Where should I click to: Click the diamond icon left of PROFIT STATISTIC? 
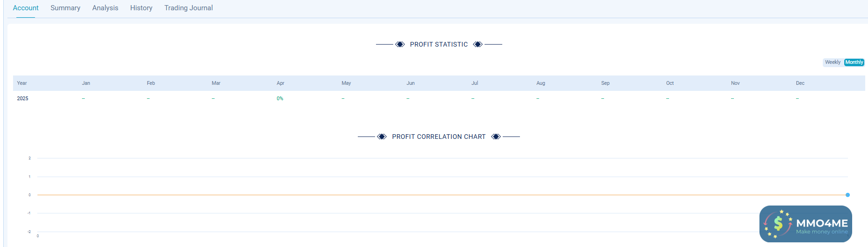(x=400, y=44)
